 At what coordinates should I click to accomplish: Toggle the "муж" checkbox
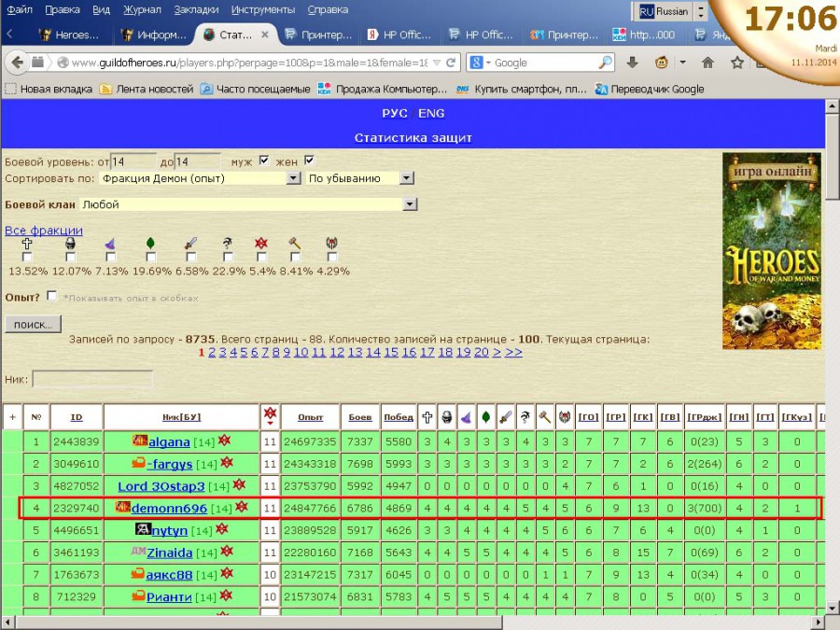coord(264,161)
